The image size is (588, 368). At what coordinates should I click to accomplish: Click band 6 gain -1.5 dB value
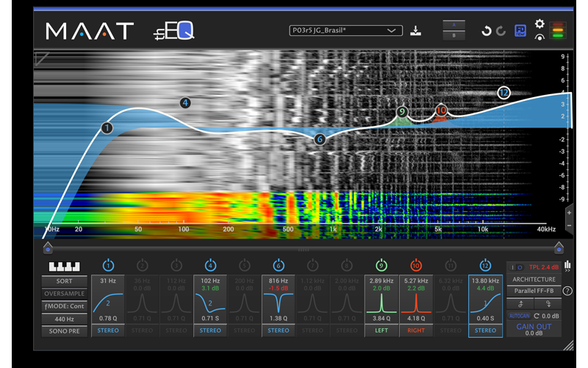tap(279, 289)
